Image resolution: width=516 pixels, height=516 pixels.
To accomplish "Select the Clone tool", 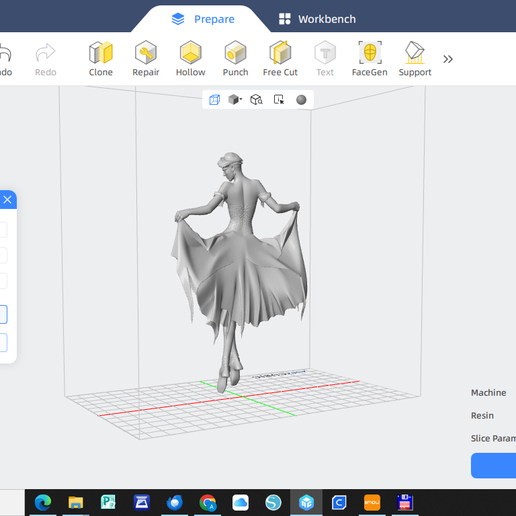I will point(101,59).
